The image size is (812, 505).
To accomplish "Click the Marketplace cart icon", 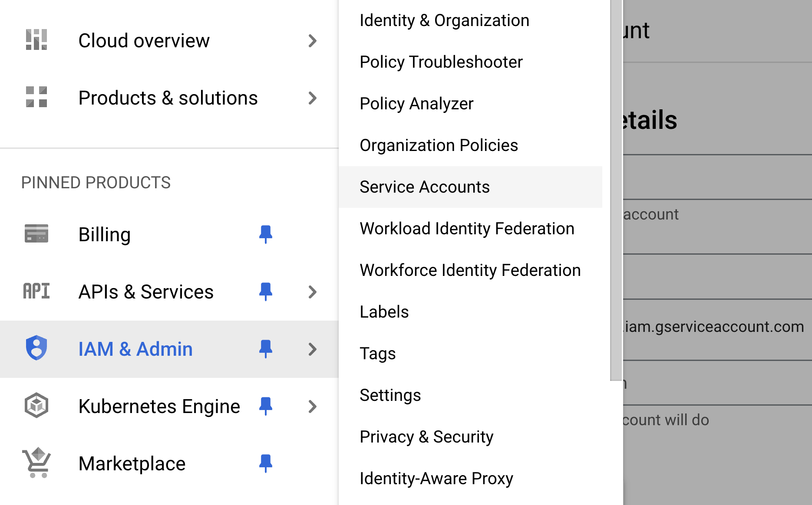I will tap(36, 463).
